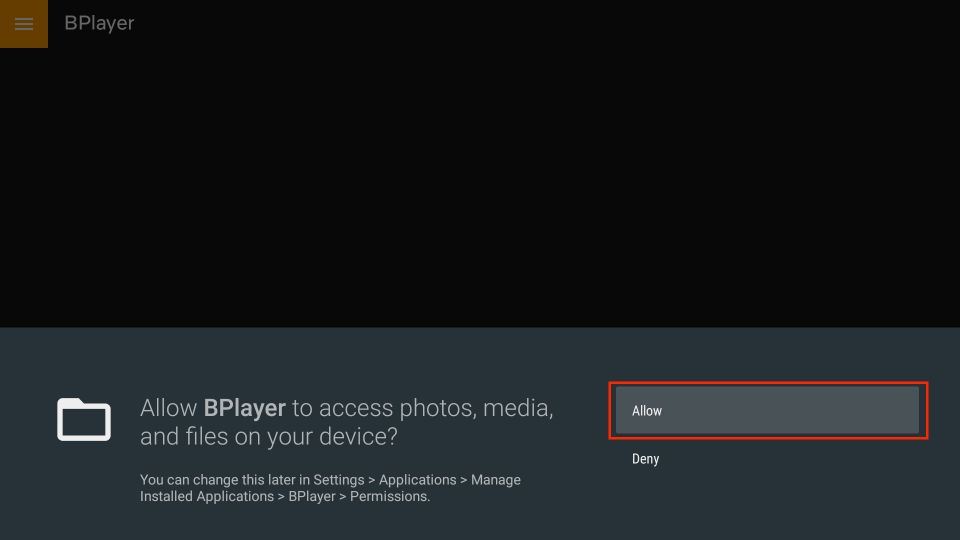Click the 'Allow BPlayer to access photos' heading
Image resolution: width=960 pixels, height=540 pixels.
(x=347, y=422)
